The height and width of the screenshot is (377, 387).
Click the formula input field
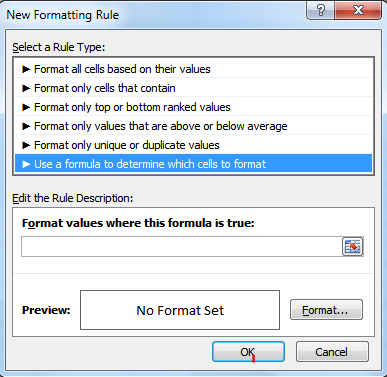pyautogui.click(x=182, y=247)
